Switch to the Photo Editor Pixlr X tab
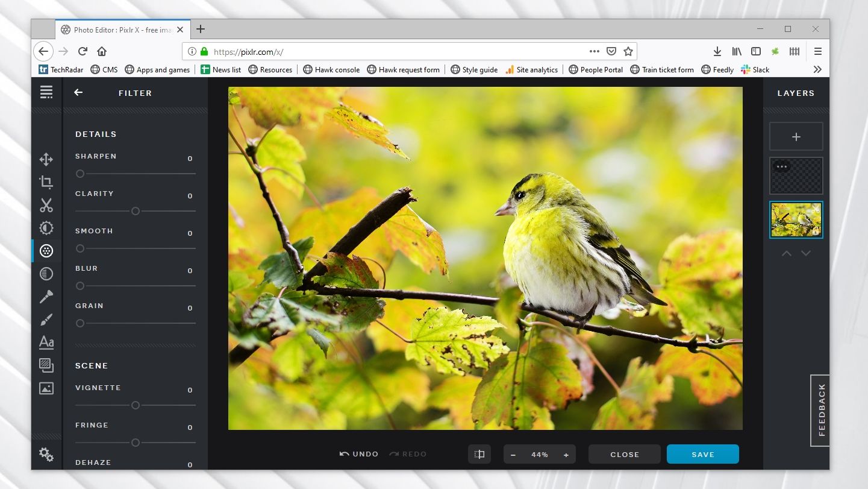The width and height of the screenshot is (868, 489). pyautogui.click(x=117, y=29)
